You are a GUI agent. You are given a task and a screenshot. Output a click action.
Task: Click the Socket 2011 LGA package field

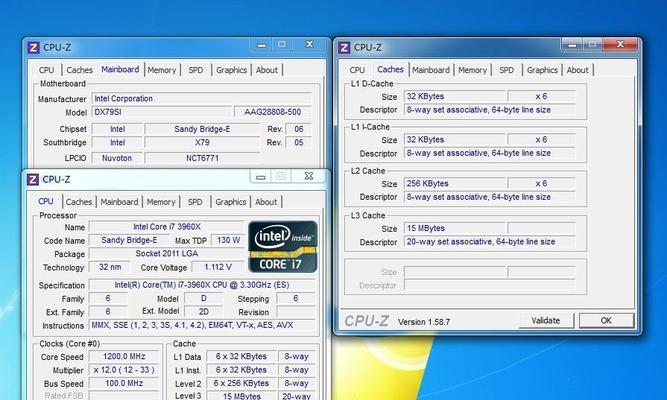click(x=167, y=254)
